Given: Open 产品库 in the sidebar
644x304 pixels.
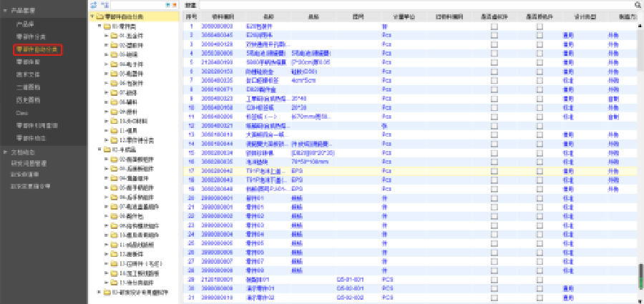Looking at the screenshot, I should pyautogui.click(x=24, y=24).
